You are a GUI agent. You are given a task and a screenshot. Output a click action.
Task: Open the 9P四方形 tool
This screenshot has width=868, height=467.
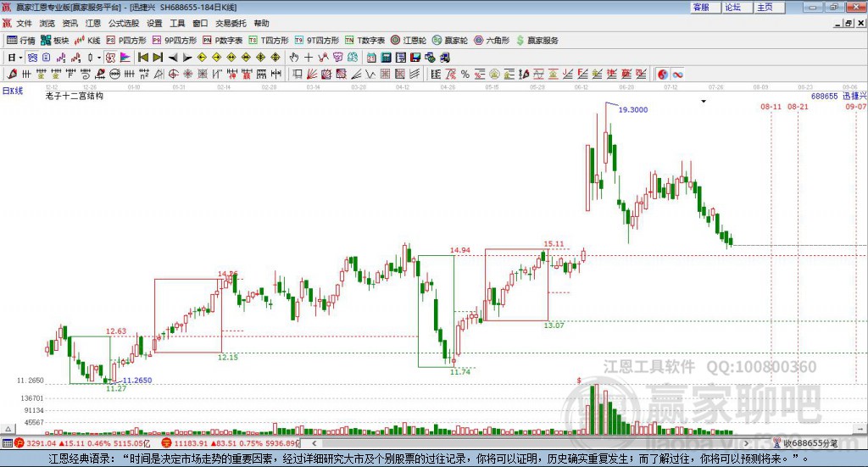click(x=175, y=41)
